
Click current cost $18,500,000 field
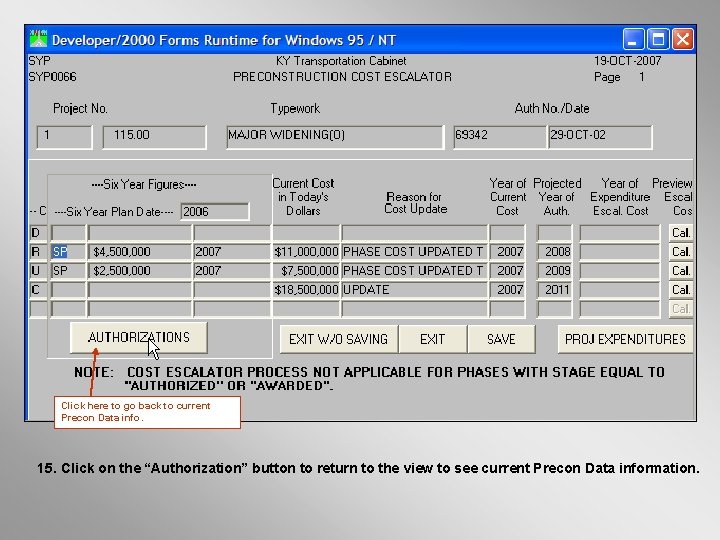pos(306,290)
